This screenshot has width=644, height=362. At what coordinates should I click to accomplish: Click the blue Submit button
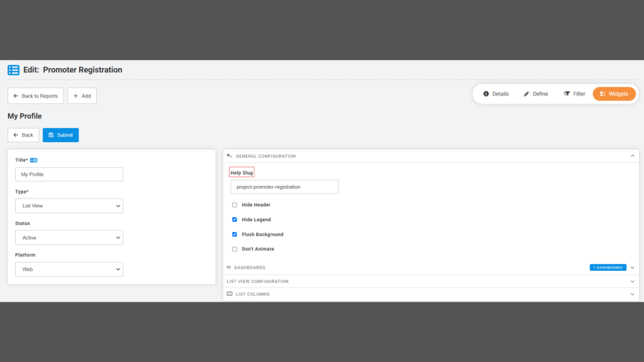point(61,135)
